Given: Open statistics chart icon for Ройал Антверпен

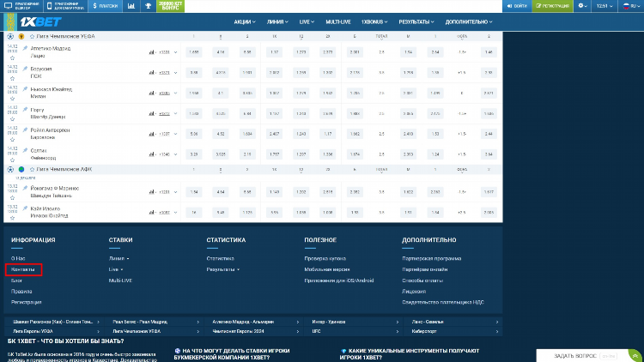Looking at the screenshot, I should [x=152, y=134].
